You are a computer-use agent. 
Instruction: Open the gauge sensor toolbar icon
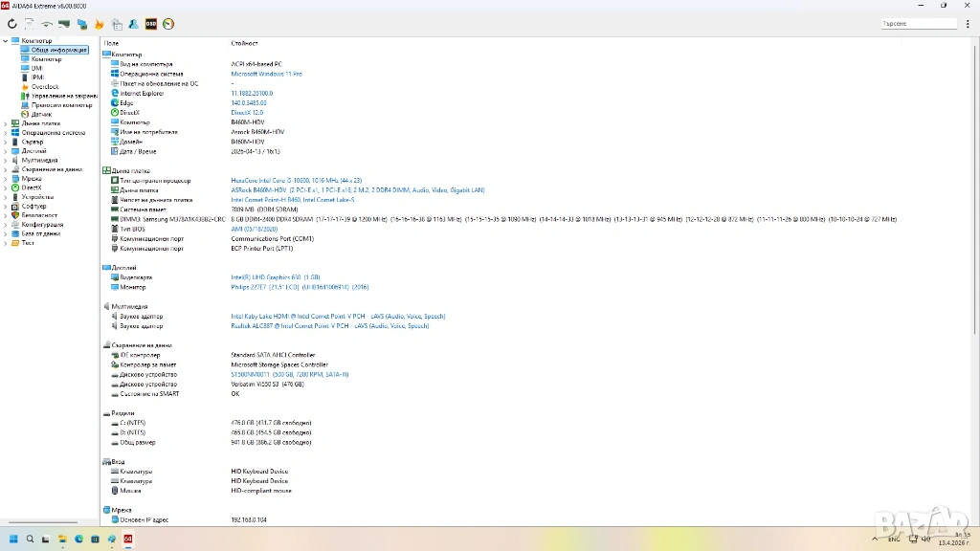pyautogui.click(x=168, y=24)
